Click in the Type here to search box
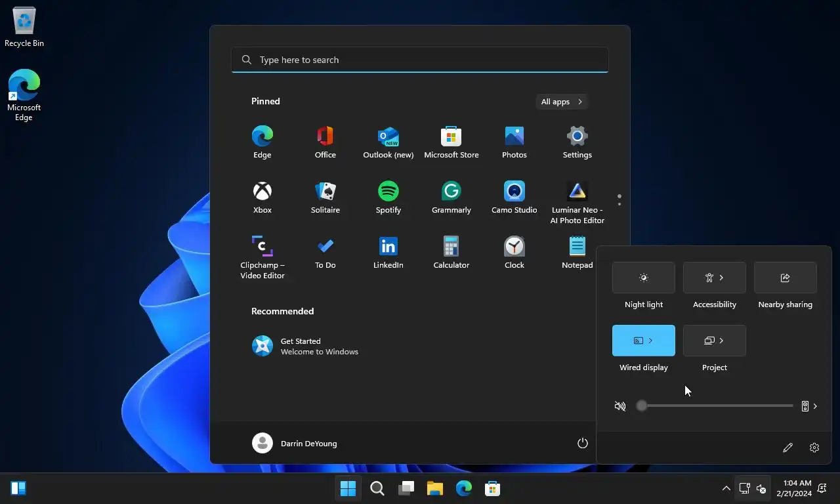The width and height of the screenshot is (840, 504). tap(420, 60)
